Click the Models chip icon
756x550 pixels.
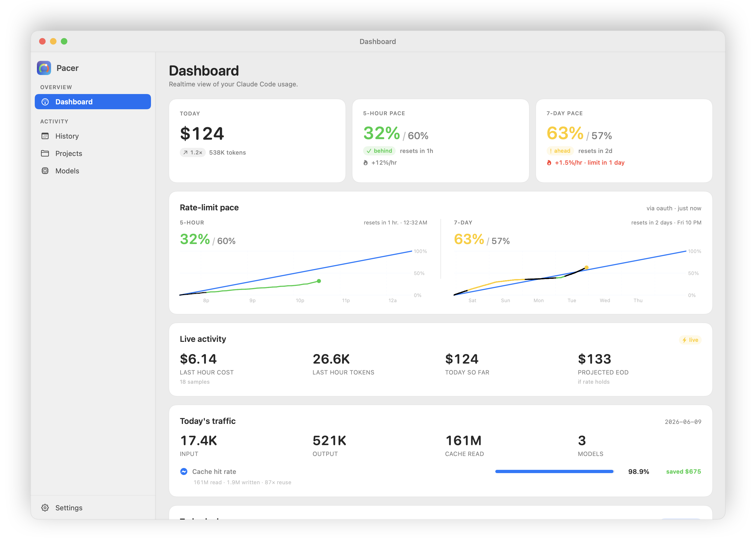[x=45, y=171]
